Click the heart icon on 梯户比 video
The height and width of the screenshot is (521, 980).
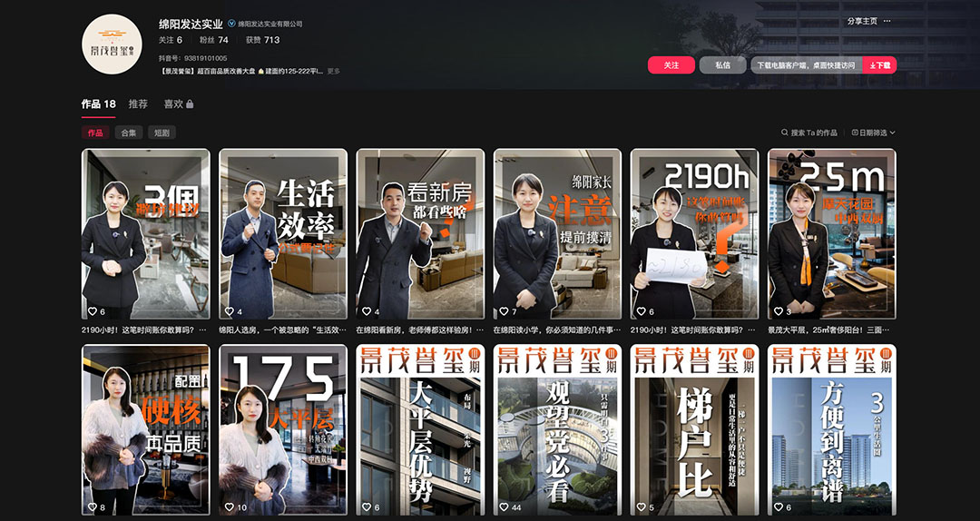tap(642, 507)
